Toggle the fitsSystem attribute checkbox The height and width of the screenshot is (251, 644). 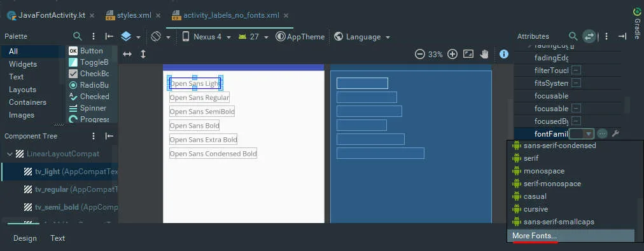click(x=577, y=83)
